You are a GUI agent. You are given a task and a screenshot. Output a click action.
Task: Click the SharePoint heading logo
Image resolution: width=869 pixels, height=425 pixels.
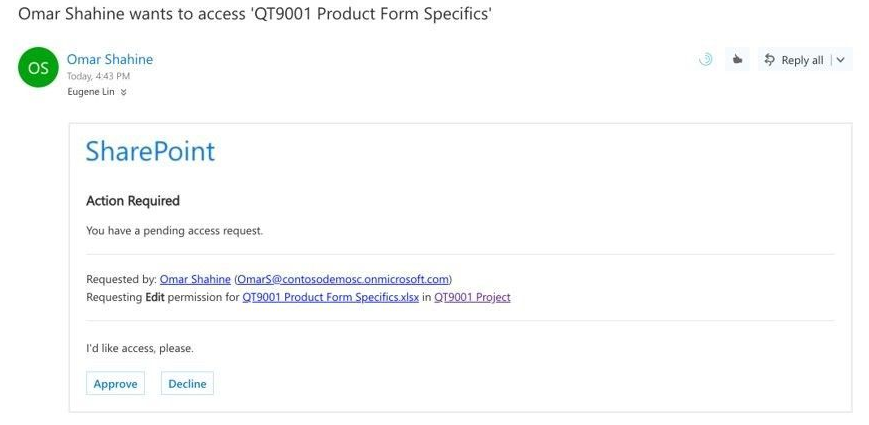pos(150,151)
